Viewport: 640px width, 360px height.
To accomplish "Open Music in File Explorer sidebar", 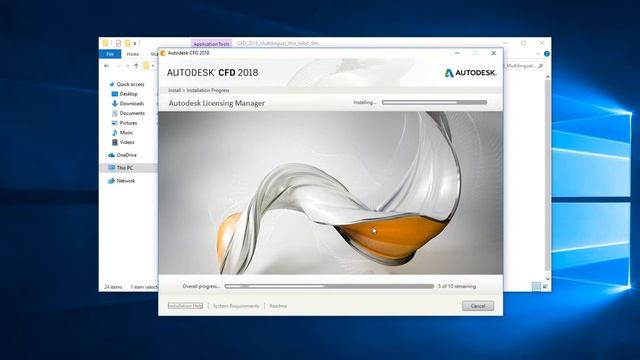I will pyautogui.click(x=126, y=133).
